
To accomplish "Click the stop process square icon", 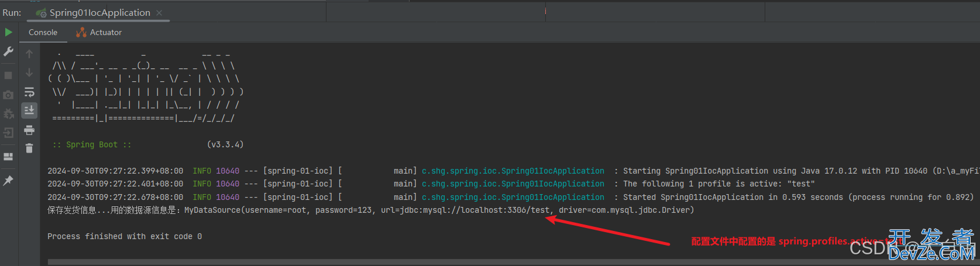I will [x=8, y=75].
